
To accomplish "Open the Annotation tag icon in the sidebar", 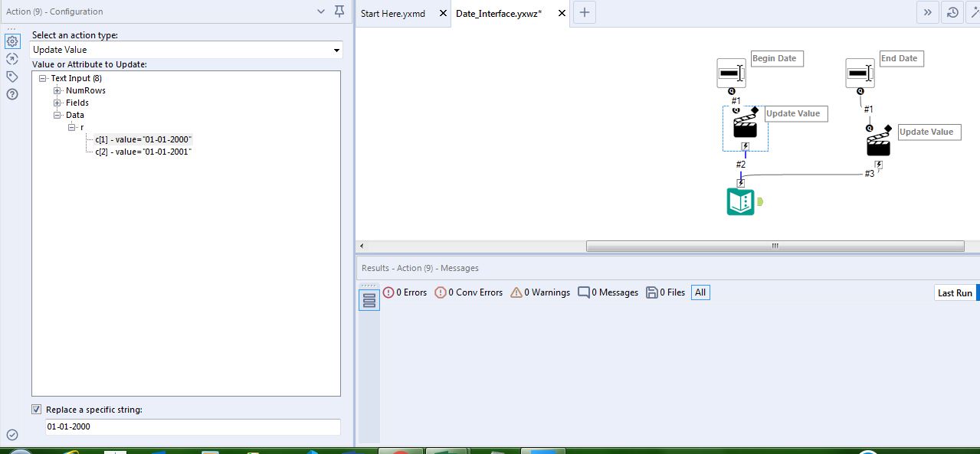I will (x=11, y=76).
